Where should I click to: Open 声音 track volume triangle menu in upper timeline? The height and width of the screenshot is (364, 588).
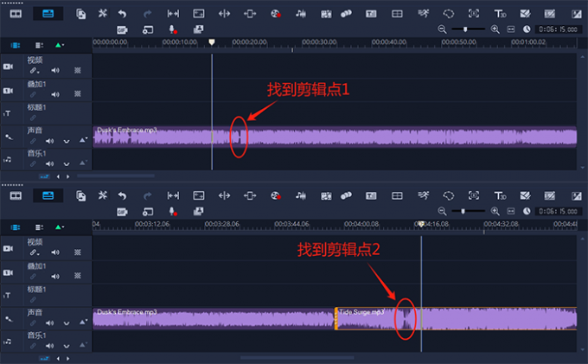click(83, 140)
